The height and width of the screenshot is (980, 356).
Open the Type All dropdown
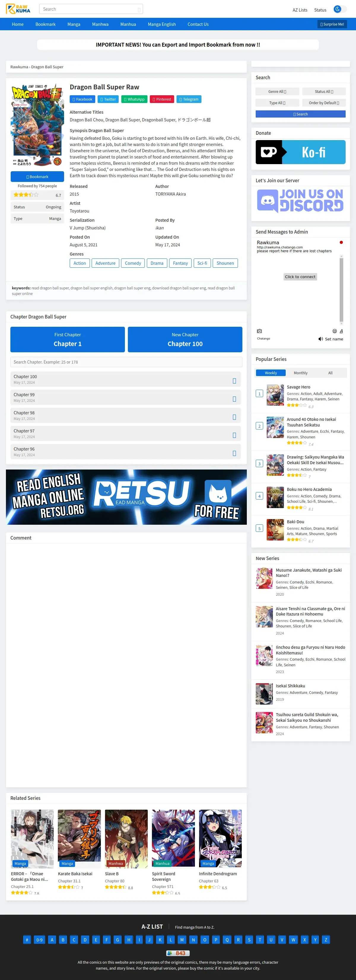point(277,103)
